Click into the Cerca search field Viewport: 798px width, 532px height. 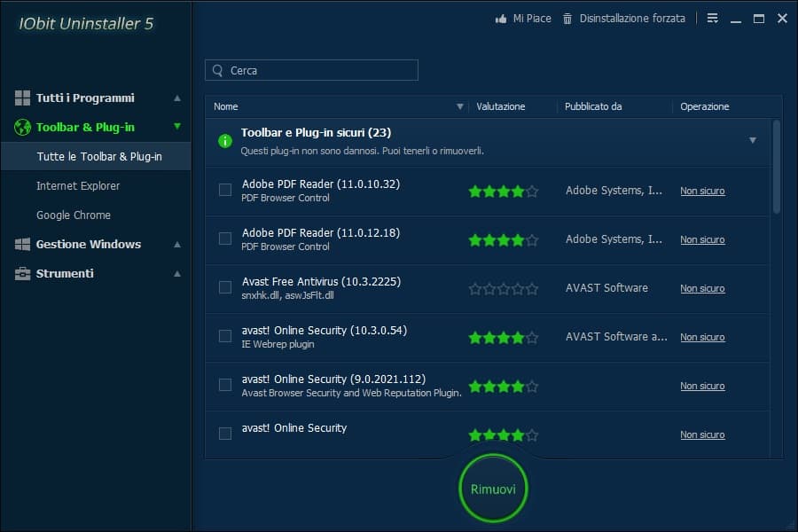pyautogui.click(x=311, y=70)
